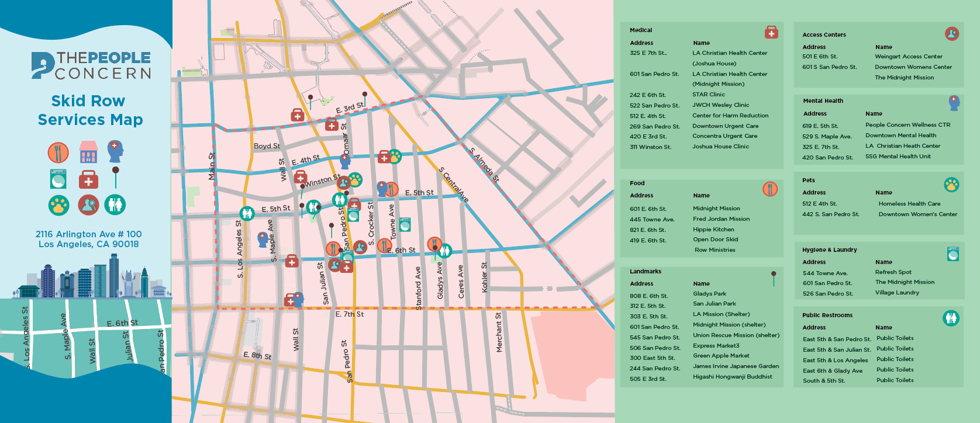This screenshot has width=980, height=423.
Task: Select "Union Rescue Mission (shelter)" entry
Action: coord(736,335)
